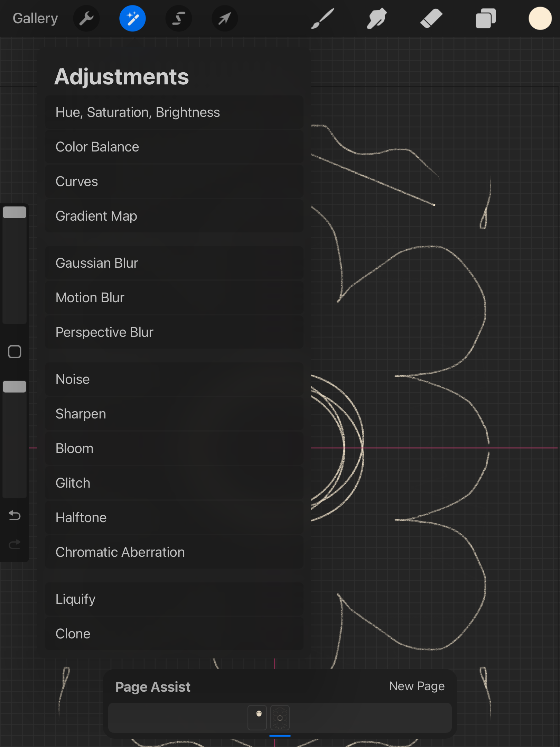560x747 pixels.
Task: Tap the undo arrow in sidebar
Action: coord(15,516)
